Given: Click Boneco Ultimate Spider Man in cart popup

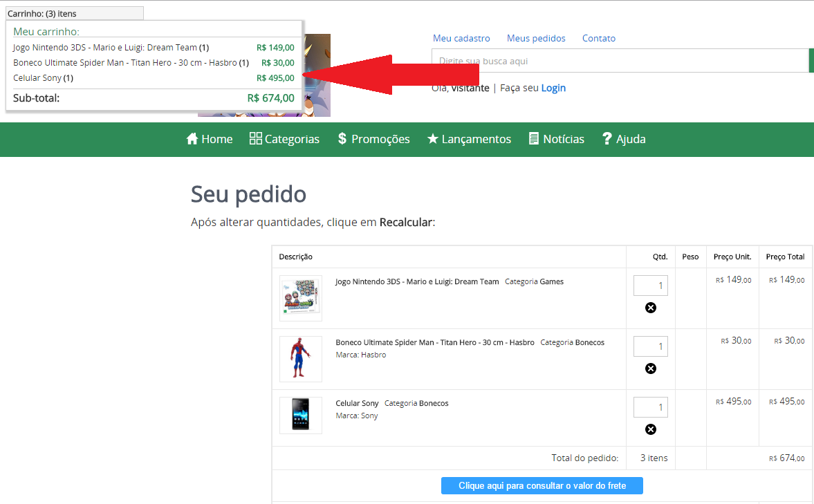Looking at the screenshot, I should (x=131, y=63).
